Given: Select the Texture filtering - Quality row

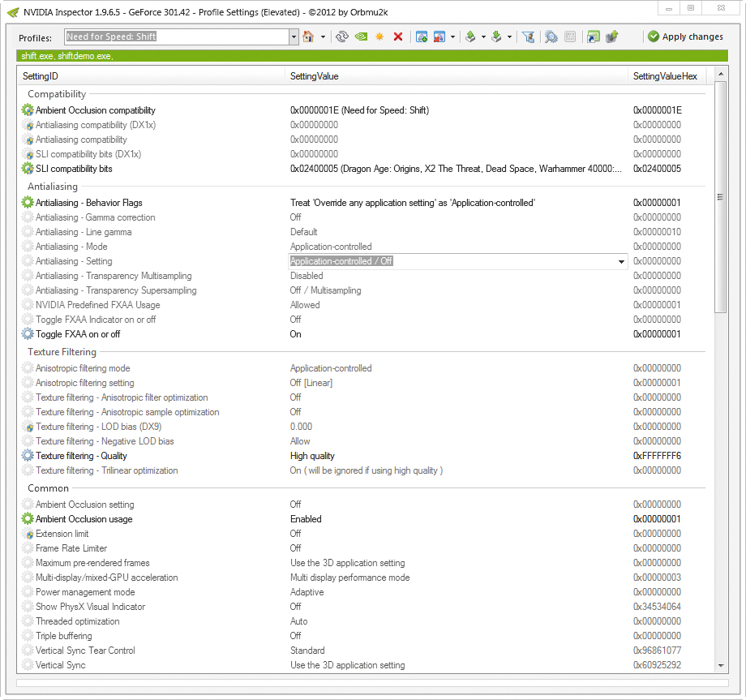Looking at the screenshot, I should point(81,456).
